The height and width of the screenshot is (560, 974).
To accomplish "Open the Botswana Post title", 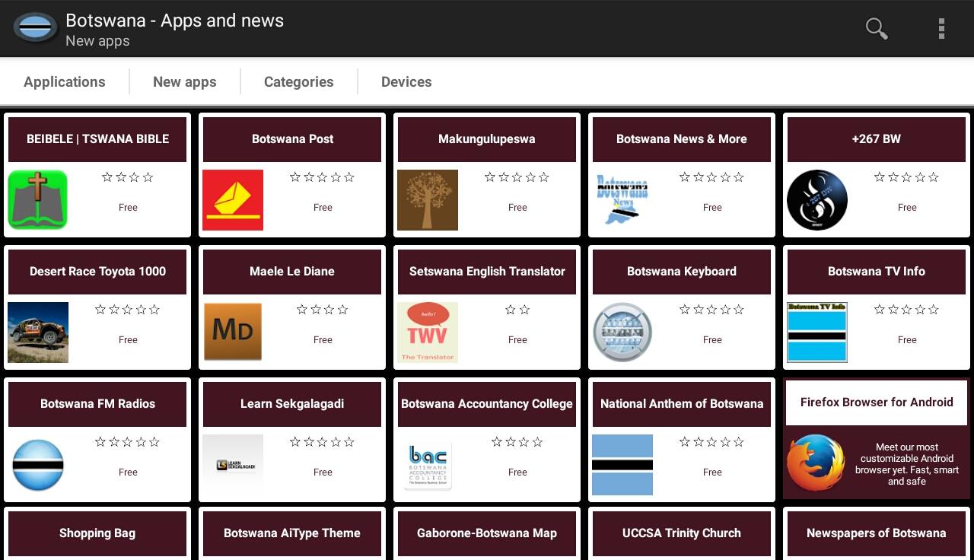I will pos(292,139).
